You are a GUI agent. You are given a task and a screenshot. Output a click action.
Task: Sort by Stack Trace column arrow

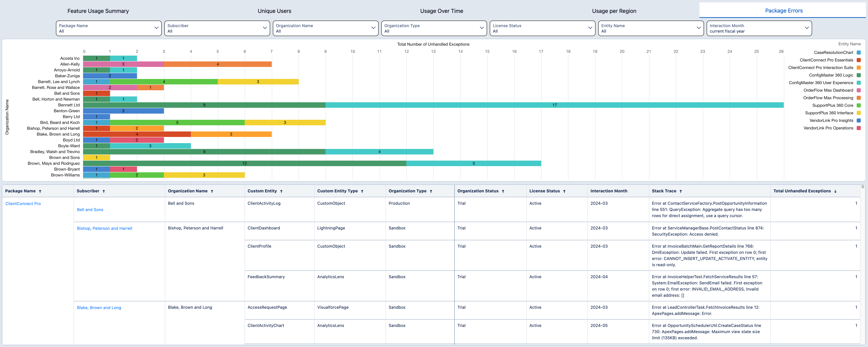click(x=681, y=191)
